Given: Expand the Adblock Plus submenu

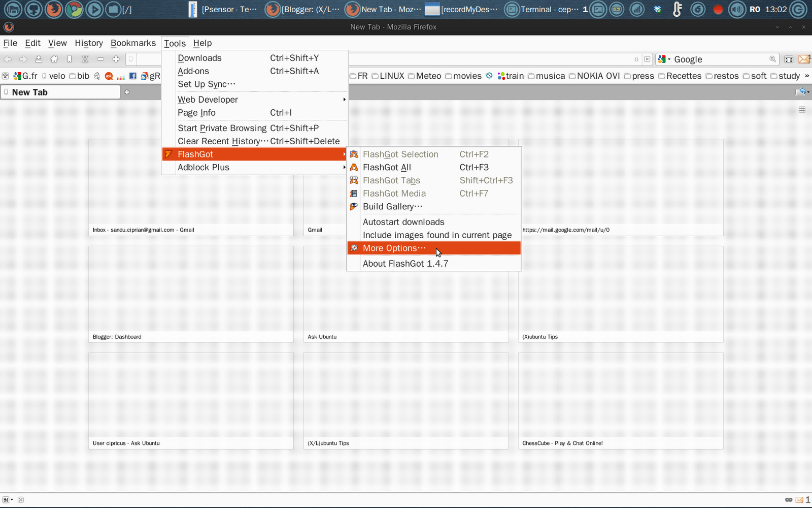Looking at the screenshot, I should coord(255,168).
